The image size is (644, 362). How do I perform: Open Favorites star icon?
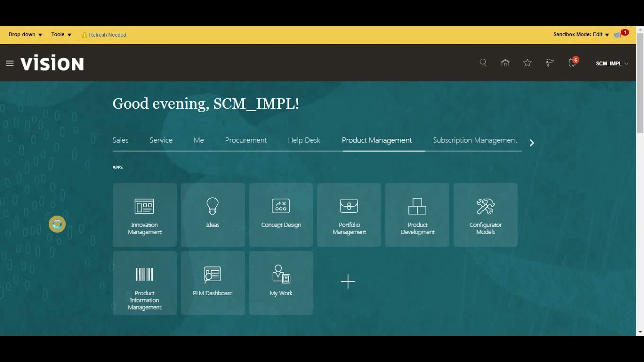click(527, 63)
